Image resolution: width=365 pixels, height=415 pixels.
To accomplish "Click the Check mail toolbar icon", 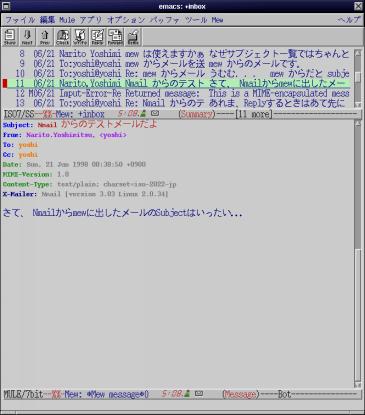I will pyautogui.click(x=62, y=37).
